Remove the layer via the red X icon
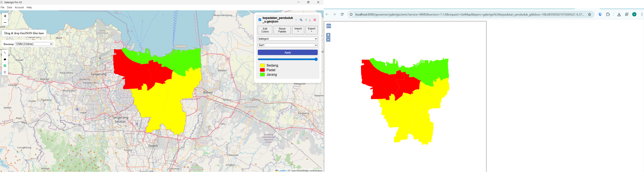644x174 pixels. [314, 20]
